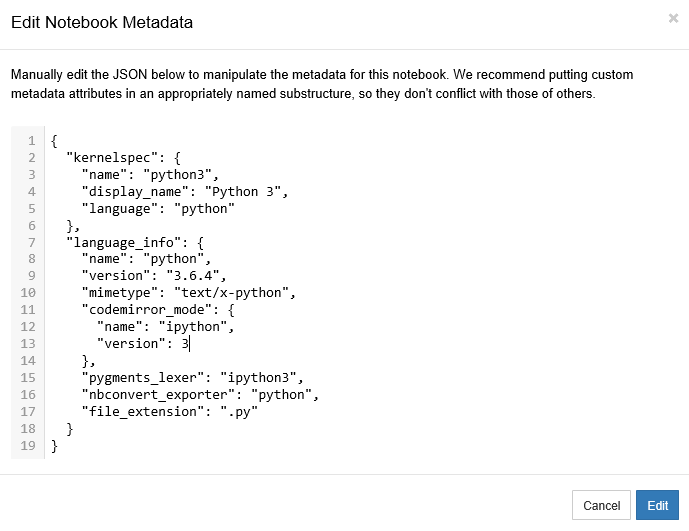Place cursor on the "language_info" line
The image size is (689, 531).
(x=135, y=242)
